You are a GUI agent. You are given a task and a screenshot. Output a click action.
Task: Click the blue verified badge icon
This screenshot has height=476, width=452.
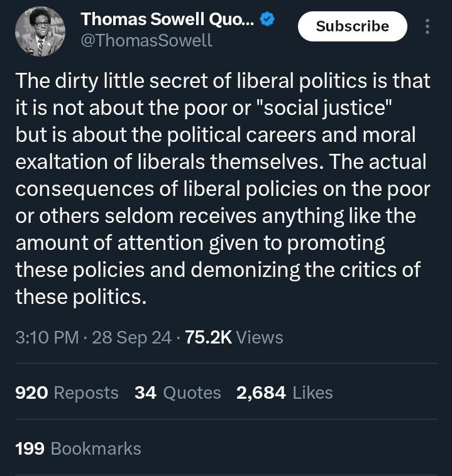click(x=268, y=20)
